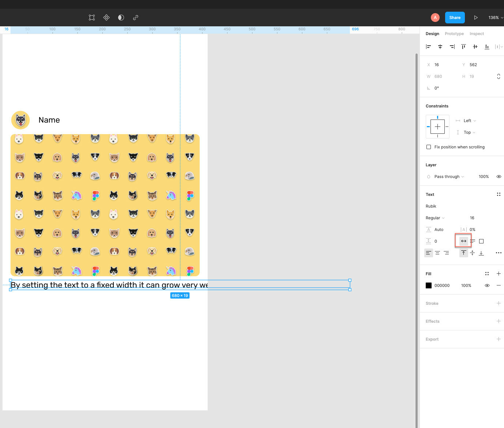The image size is (504, 428).
Task: Select Fixed size text resizing
Action: (x=481, y=241)
